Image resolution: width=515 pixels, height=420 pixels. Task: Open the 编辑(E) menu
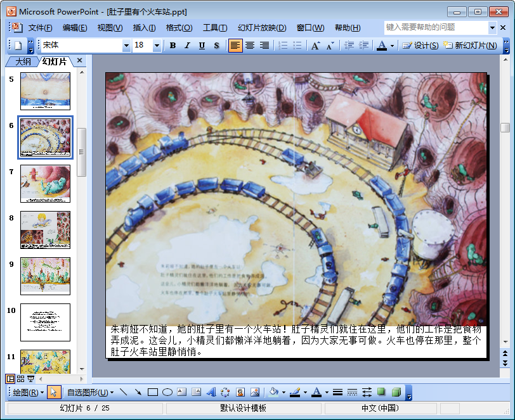click(x=75, y=28)
